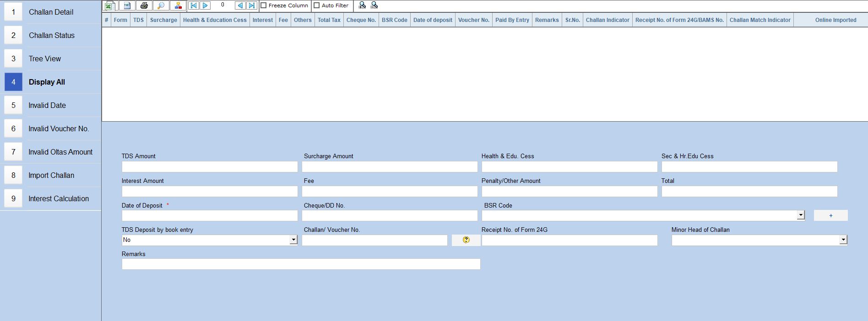This screenshot has height=321, width=868.
Task: Open BSR Code dropdown
Action: click(x=801, y=215)
